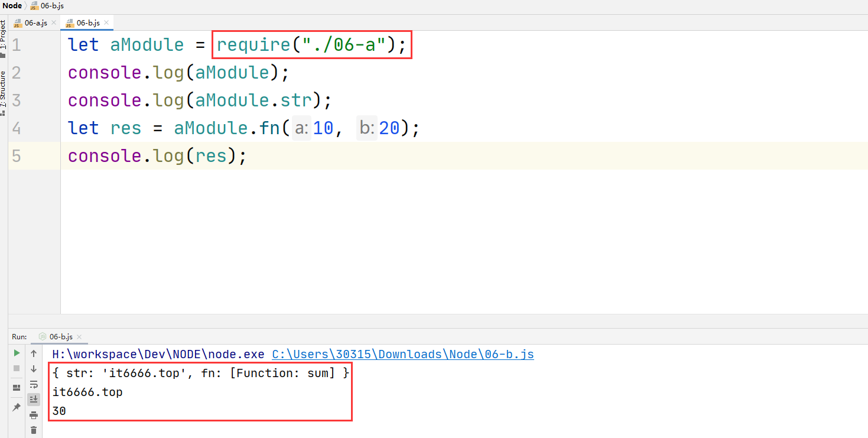The image size is (868, 438).
Task: Click the "Run:" panel label
Action: coord(19,337)
